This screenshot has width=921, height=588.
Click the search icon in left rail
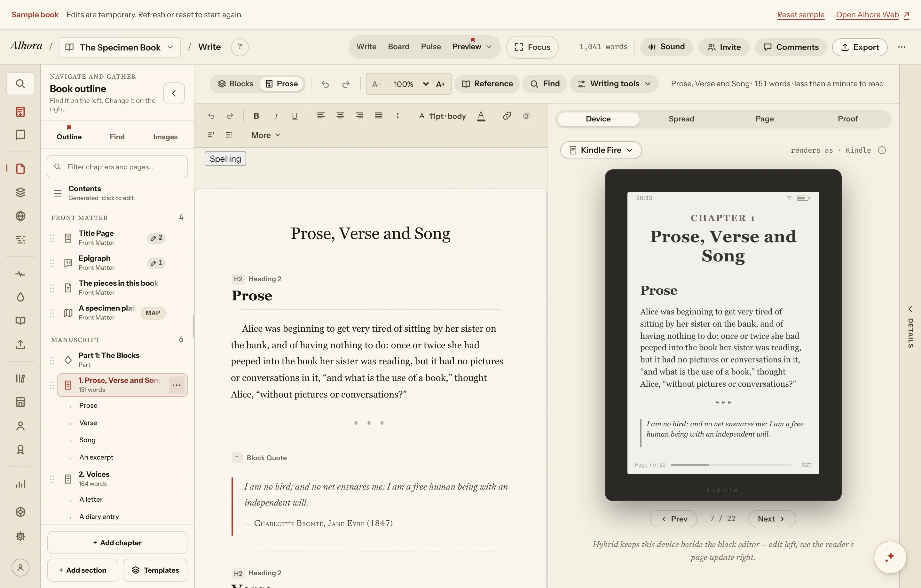[20, 84]
